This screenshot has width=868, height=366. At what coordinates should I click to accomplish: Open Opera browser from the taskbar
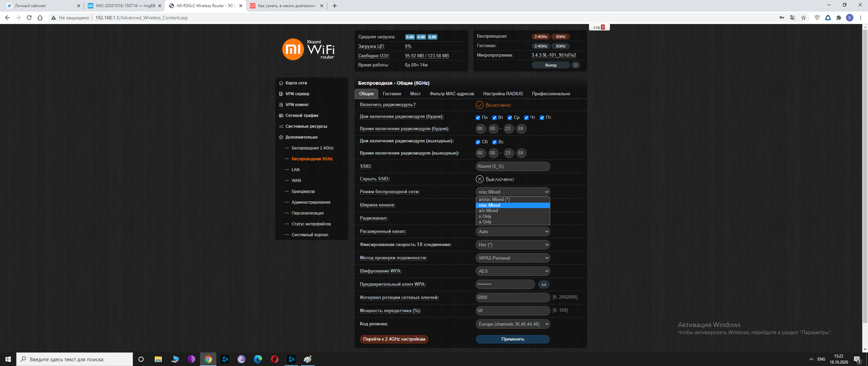point(275,359)
